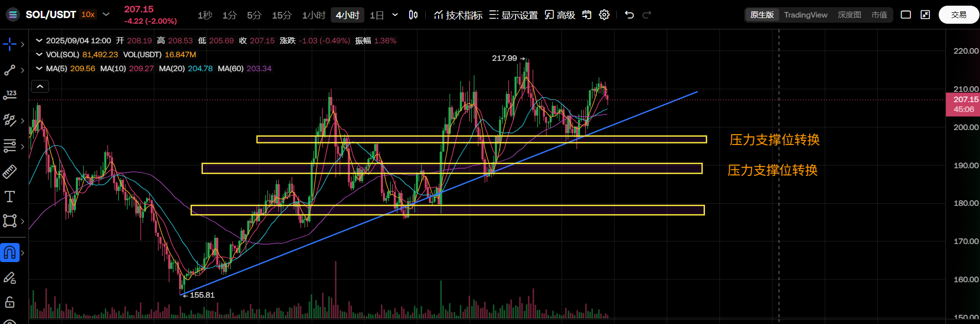Open the chart settings gear
This screenshot has width=980, height=324.
pos(604,15)
